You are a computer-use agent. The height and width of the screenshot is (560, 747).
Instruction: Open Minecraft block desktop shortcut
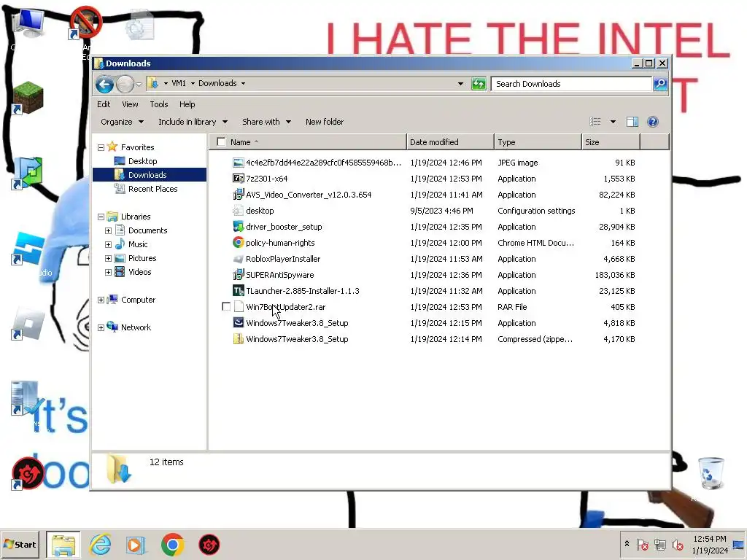point(28,98)
